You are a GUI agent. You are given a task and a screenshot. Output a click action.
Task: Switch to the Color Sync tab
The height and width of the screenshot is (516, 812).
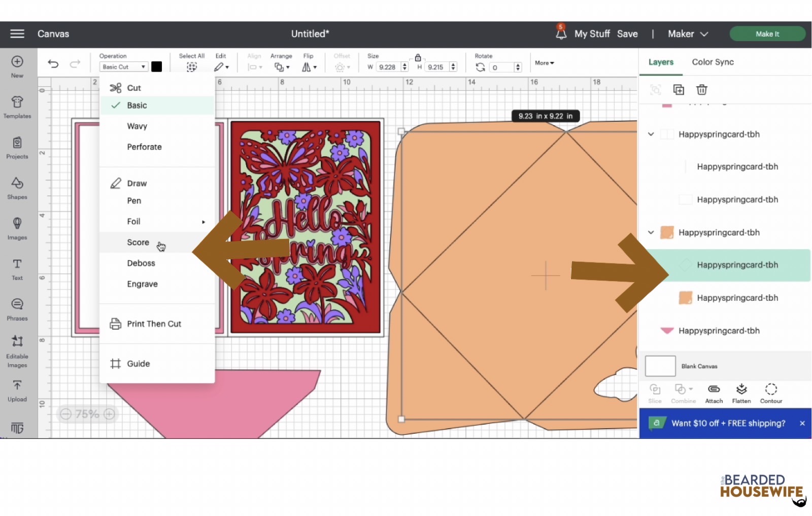tap(713, 62)
